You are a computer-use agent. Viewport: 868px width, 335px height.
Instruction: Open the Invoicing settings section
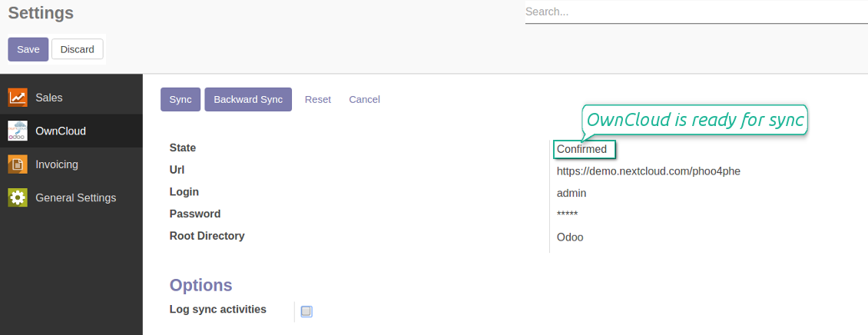(x=71, y=164)
